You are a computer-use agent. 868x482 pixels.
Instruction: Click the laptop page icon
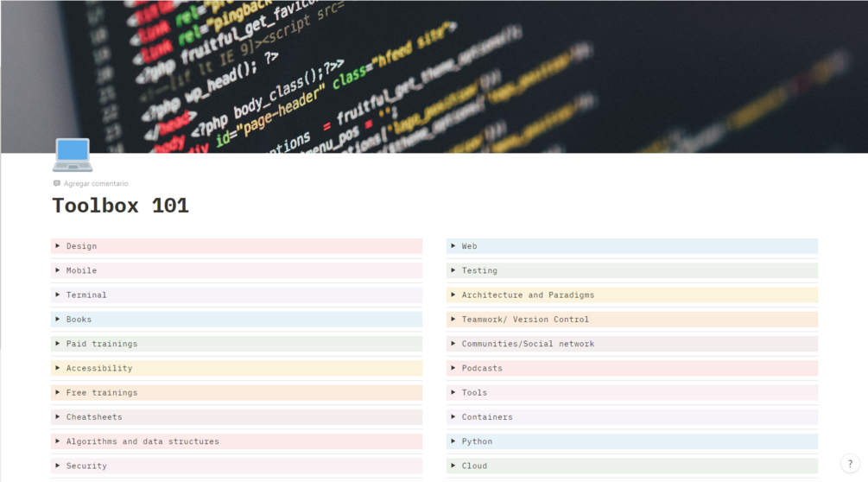point(73,155)
